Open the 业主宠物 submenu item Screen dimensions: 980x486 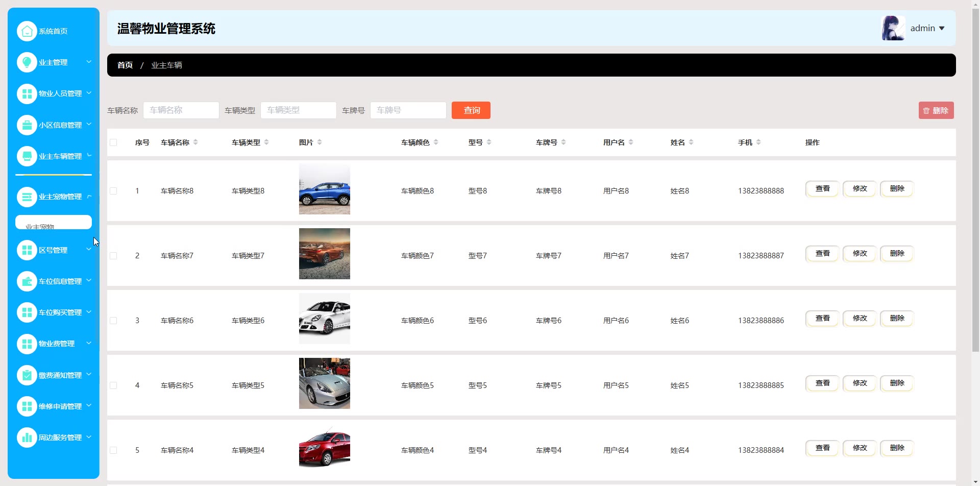coord(53,224)
